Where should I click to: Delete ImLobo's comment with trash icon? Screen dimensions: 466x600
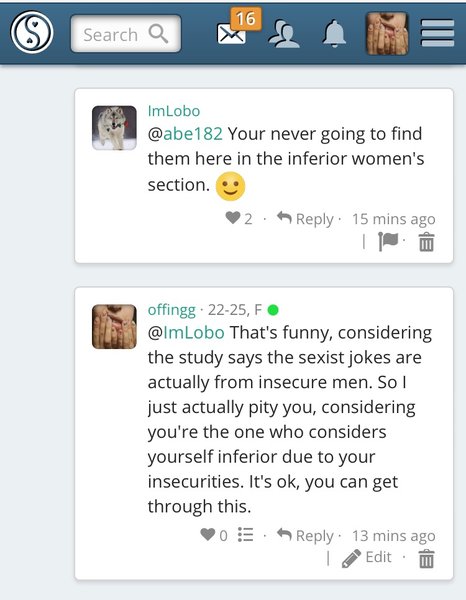(427, 242)
